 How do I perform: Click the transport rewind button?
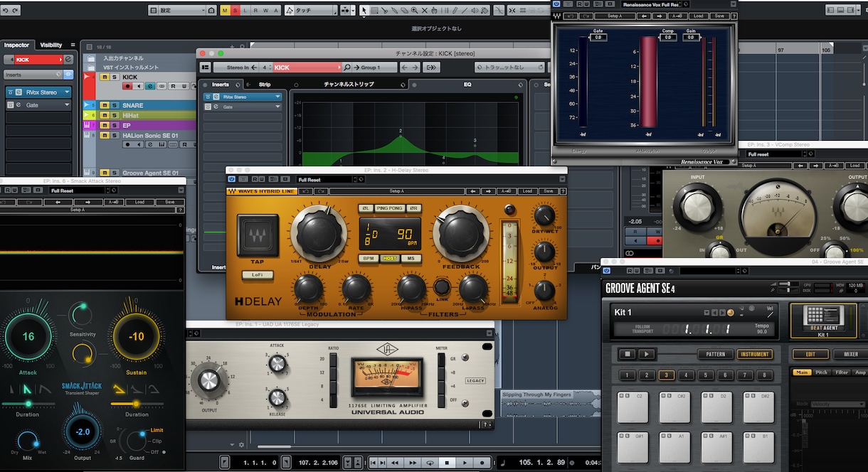395,463
